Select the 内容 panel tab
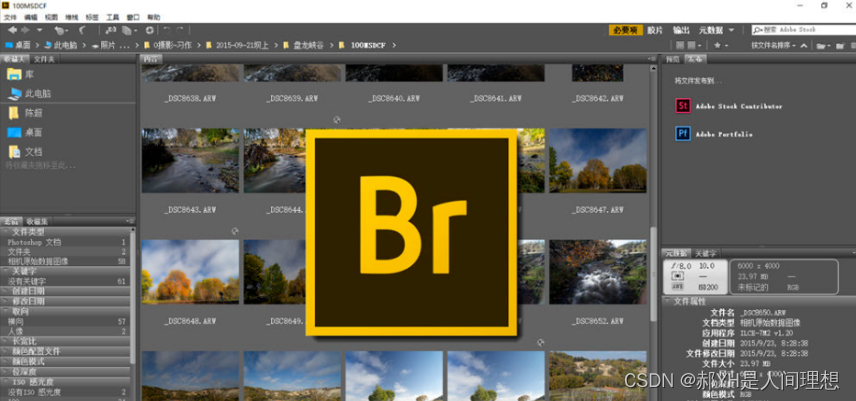 (x=151, y=59)
